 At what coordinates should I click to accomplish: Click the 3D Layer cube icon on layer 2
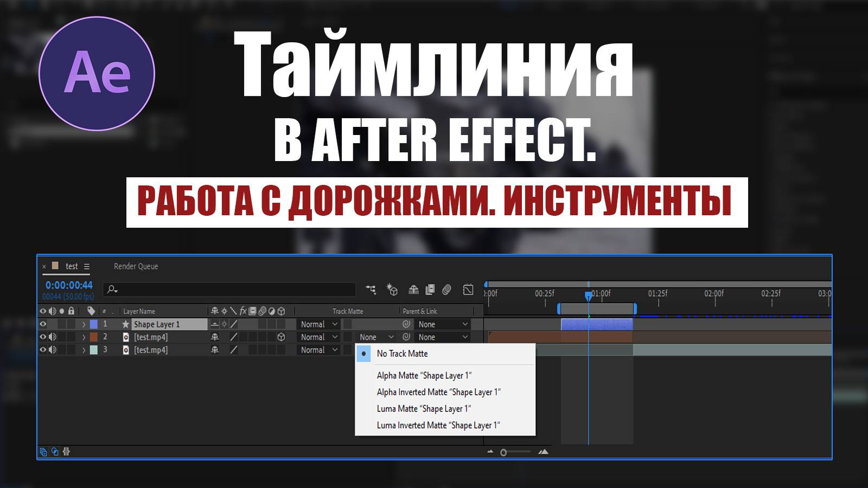[x=281, y=337]
